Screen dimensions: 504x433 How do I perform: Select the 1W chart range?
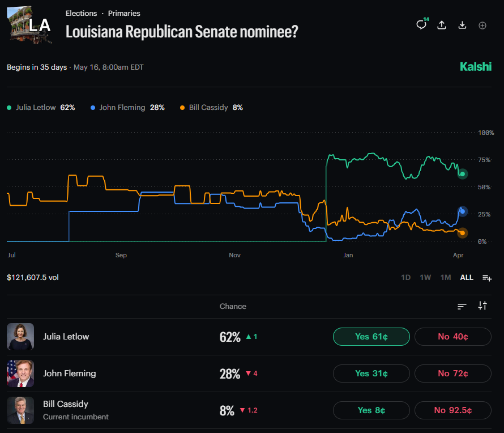(425, 278)
